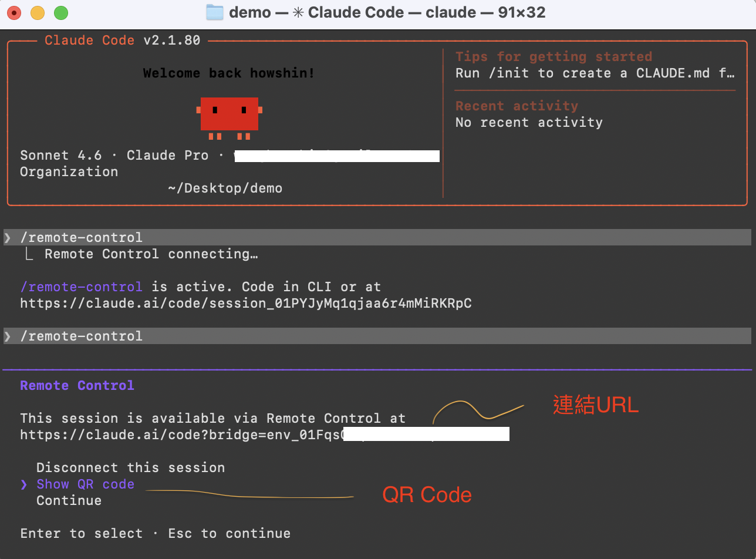756x559 pixels.
Task: Click the folder icon in title bar
Action: 215,12
